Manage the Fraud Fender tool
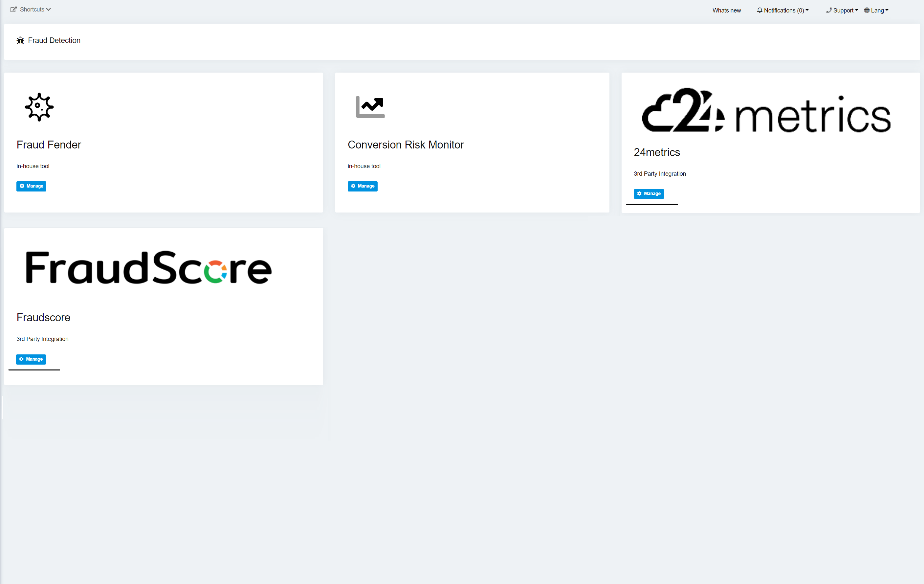Screen dimensions: 924x584 32,186
